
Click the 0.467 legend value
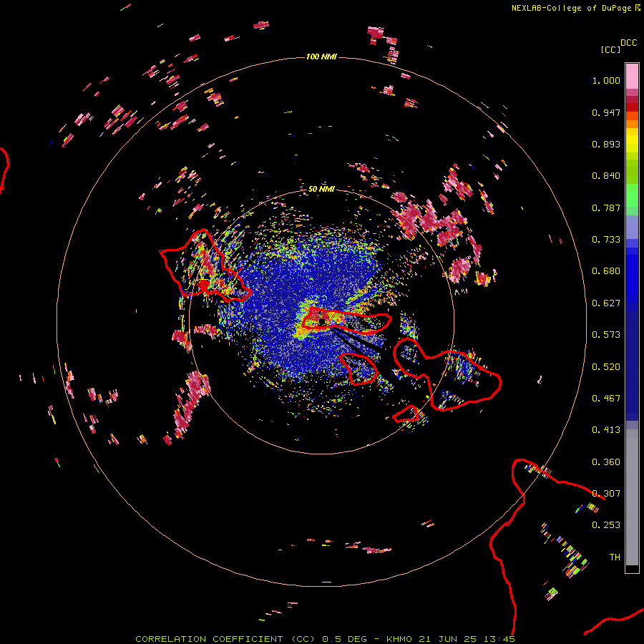coord(606,399)
